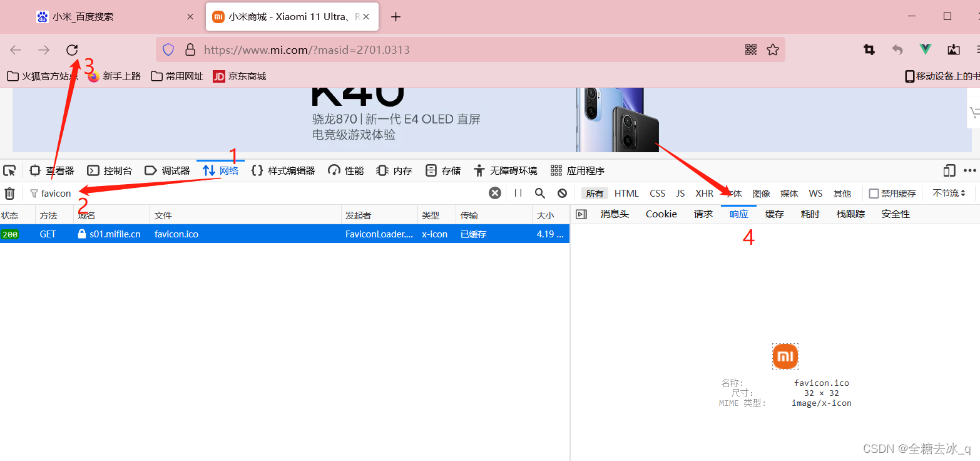
Task: Go back with the back arrow
Action: point(16,50)
